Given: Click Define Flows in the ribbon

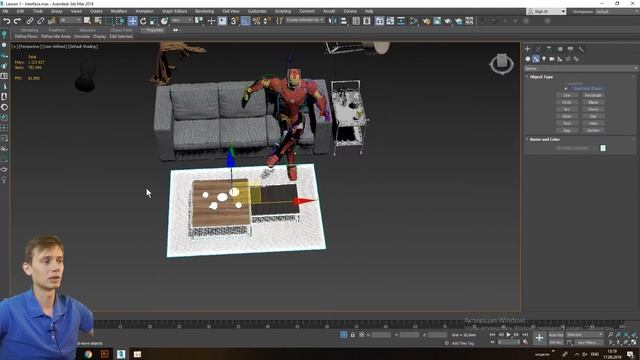Looking at the screenshot, I should [26, 36].
